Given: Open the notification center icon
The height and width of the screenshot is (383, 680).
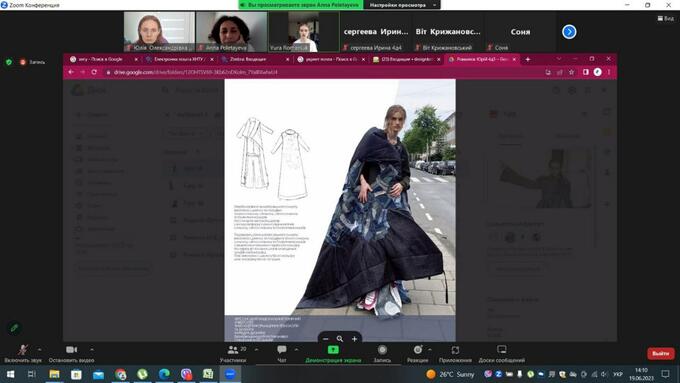Looking at the screenshot, I should tap(666, 374).
